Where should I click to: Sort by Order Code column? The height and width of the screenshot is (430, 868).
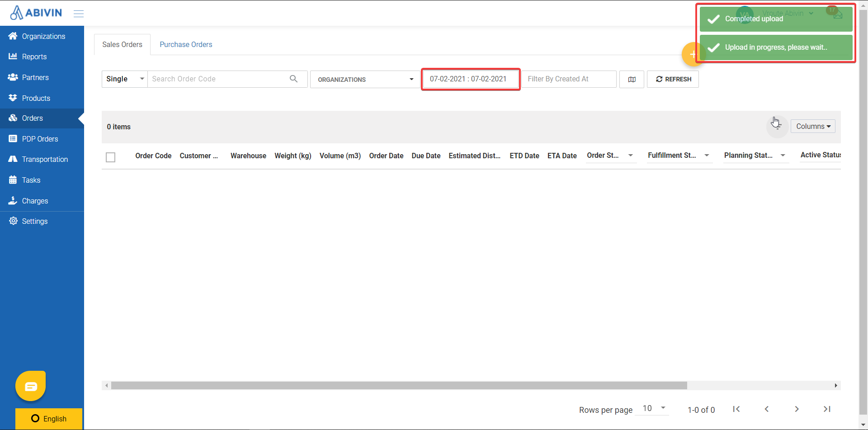(153, 156)
